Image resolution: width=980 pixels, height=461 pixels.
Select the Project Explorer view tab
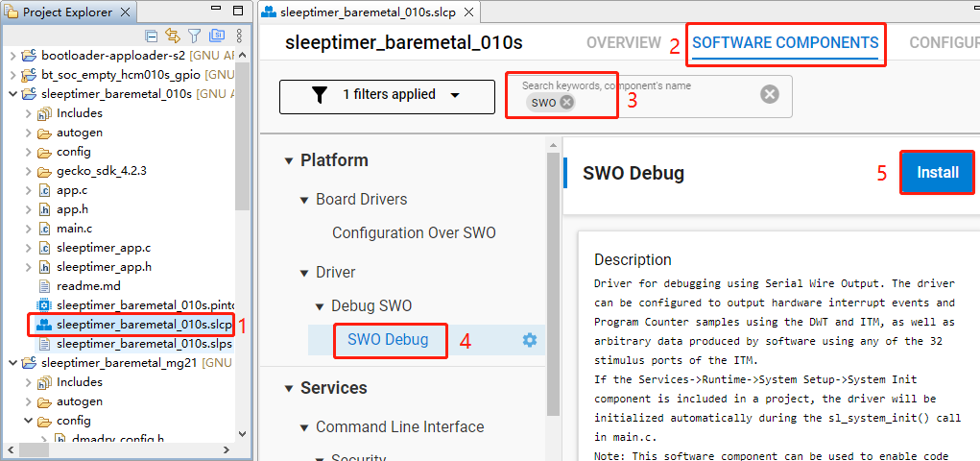click(x=67, y=12)
